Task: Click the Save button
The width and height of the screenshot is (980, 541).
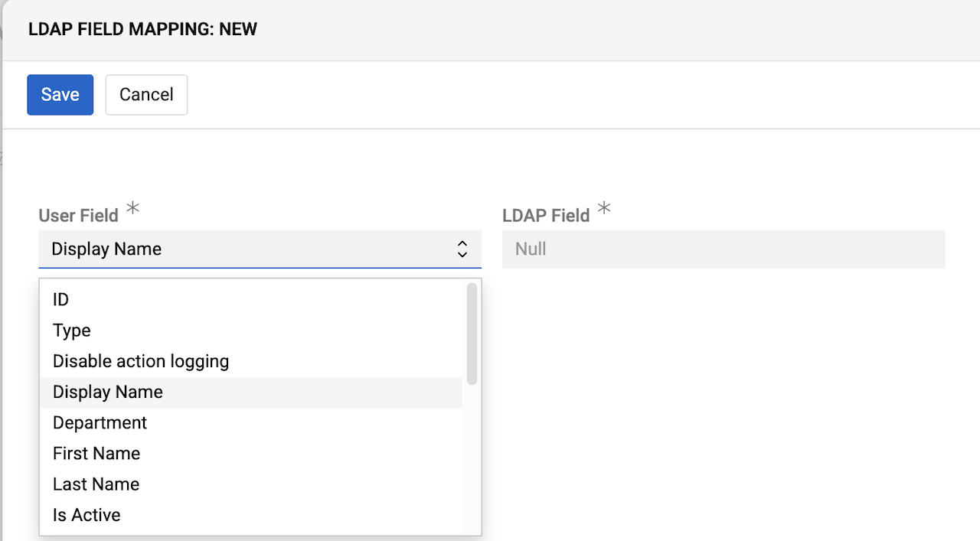Action: [60, 94]
